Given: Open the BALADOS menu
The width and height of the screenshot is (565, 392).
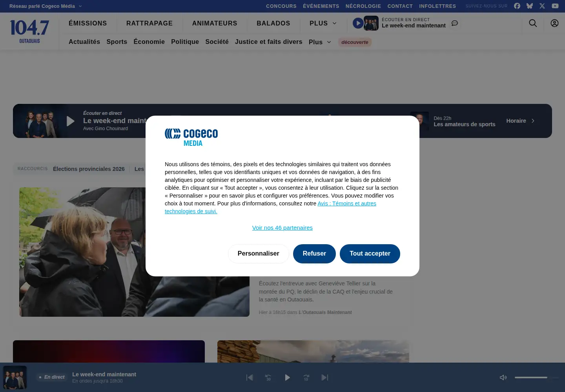Looking at the screenshot, I should coord(273,24).
